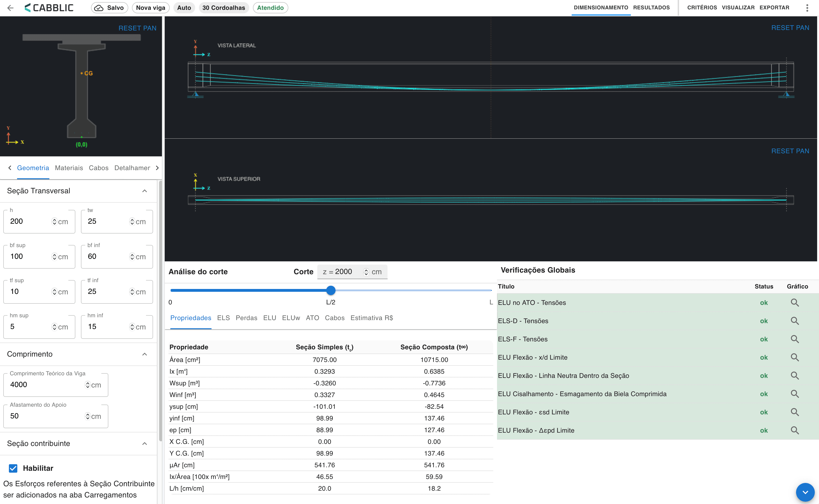Select the Propriedades analysis tab

(191, 318)
